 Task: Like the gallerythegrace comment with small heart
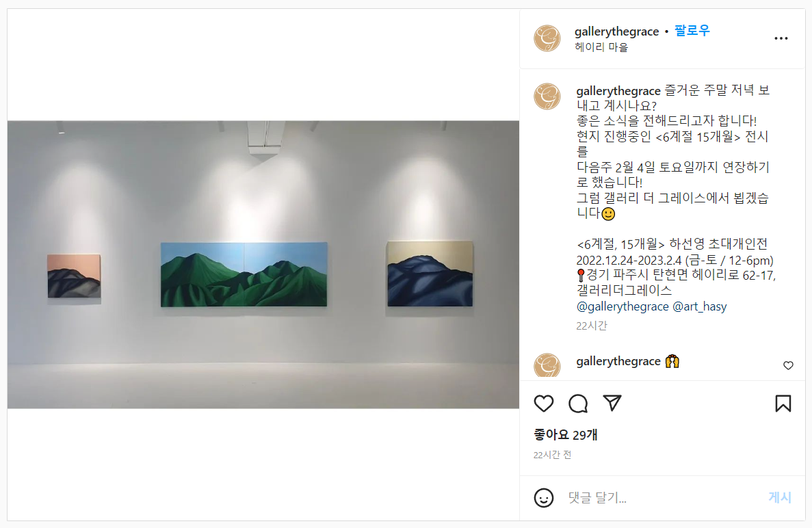(x=788, y=365)
